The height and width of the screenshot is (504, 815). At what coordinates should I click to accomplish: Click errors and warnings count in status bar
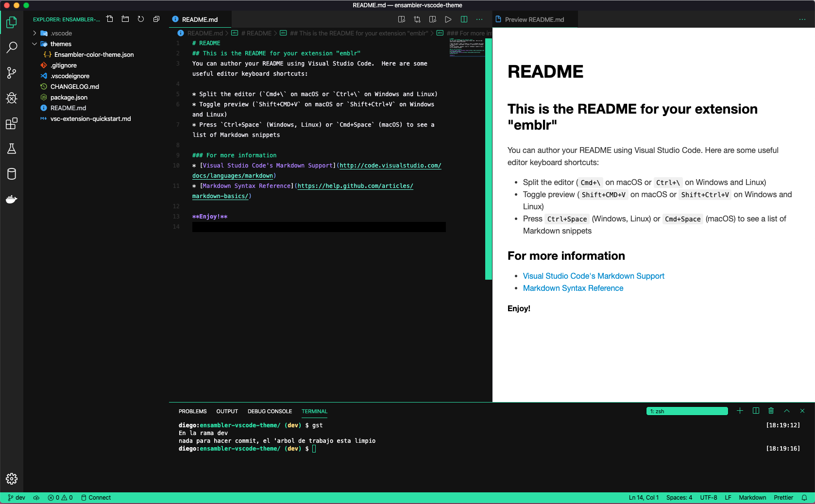(60, 498)
